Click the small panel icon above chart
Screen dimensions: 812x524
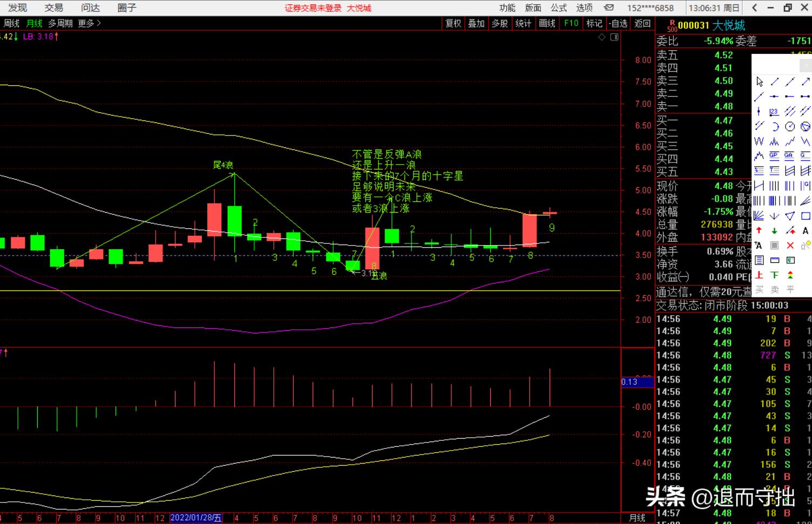click(x=614, y=37)
